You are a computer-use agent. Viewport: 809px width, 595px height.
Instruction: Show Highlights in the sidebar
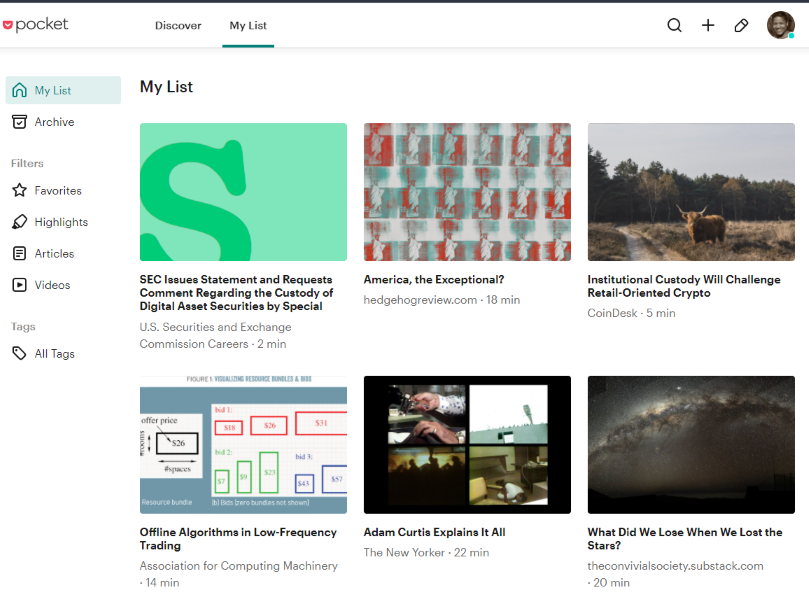point(61,222)
